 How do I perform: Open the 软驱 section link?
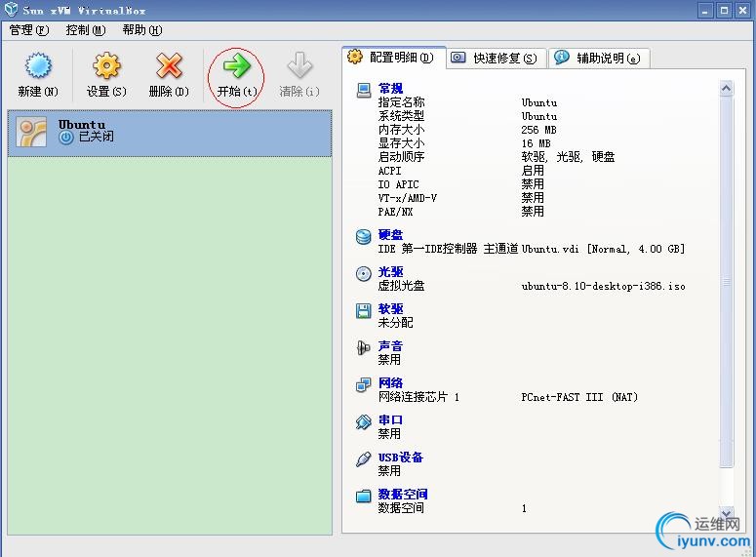(390, 309)
